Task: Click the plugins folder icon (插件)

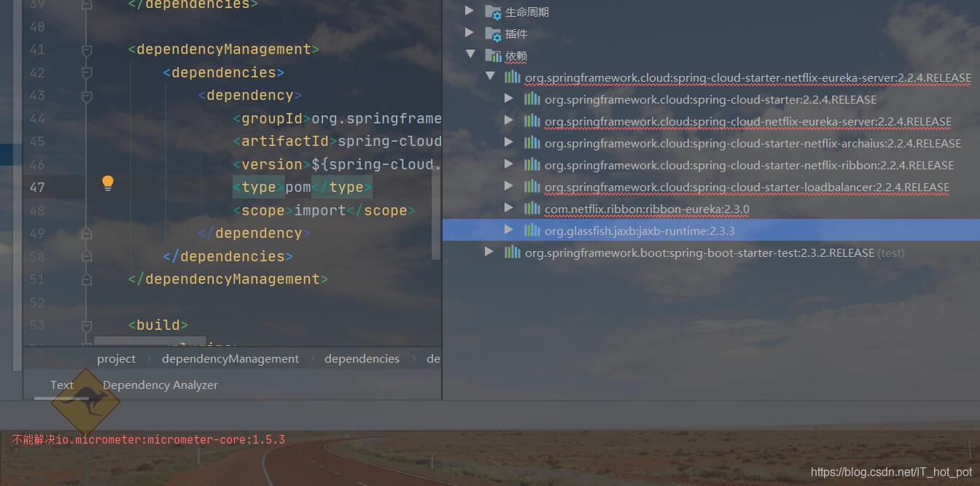Action: (493, 34)
